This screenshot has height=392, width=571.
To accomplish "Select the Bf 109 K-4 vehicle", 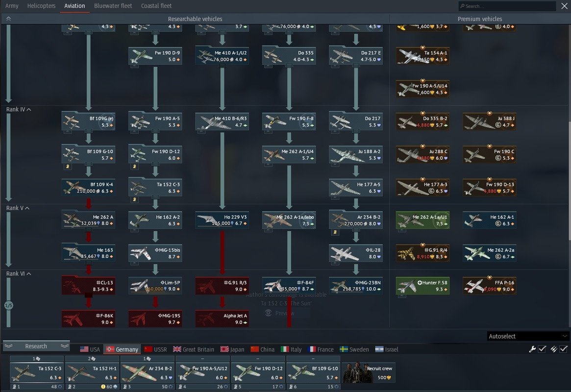I will pos(89,188).
